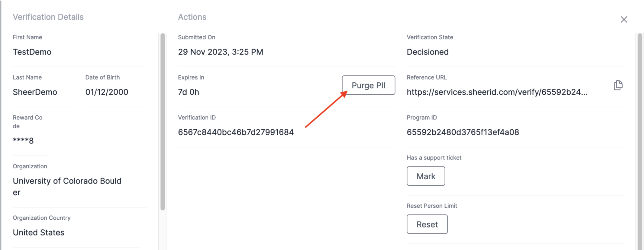Click the Program ID value 65592b2480d3765f13ef4a08
The width and height of the screenshot is (644, 250).
click(x=463, y=132)
